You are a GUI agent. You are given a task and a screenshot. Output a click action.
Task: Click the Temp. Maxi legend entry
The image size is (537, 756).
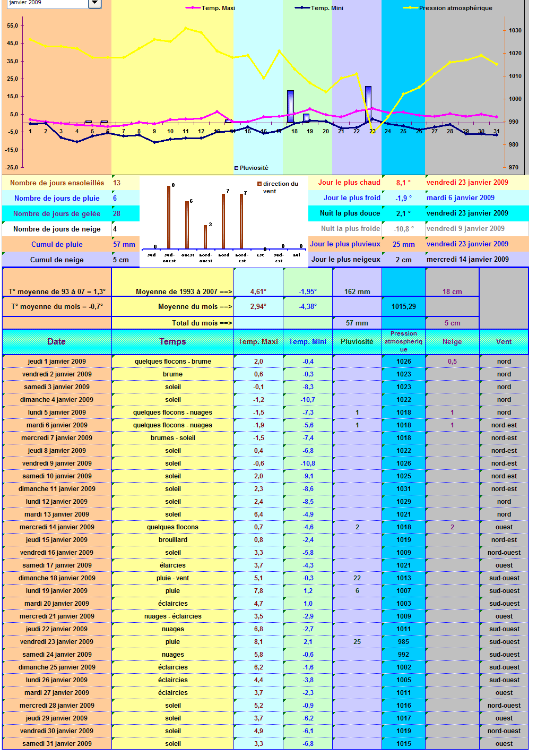click(210, 8)
